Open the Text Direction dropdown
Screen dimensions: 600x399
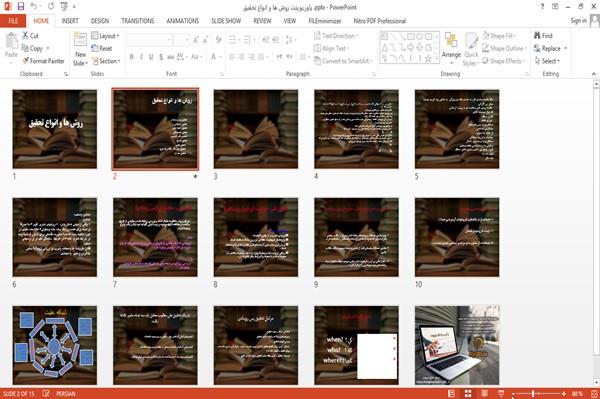[336, 36]
